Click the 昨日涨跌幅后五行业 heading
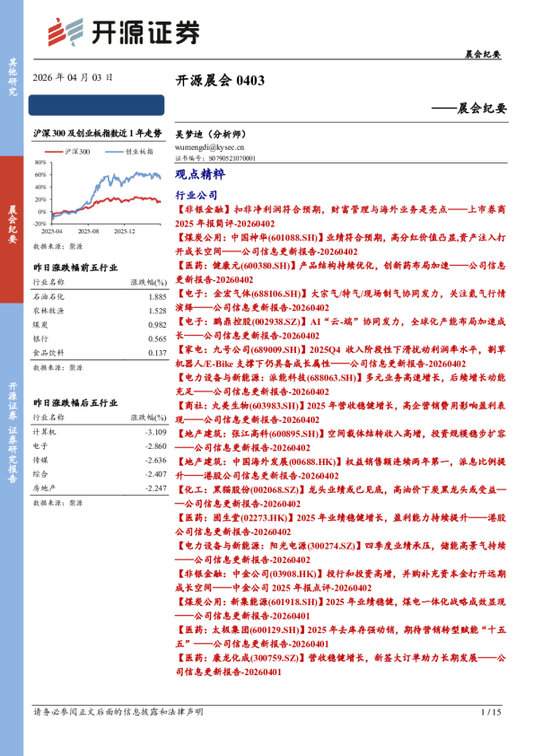The height and width of the screenshot is (756, 534). point(75,403)
